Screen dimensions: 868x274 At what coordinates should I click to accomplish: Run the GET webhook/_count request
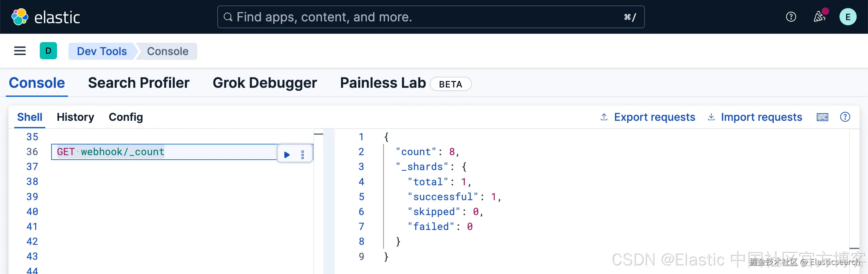287,155
